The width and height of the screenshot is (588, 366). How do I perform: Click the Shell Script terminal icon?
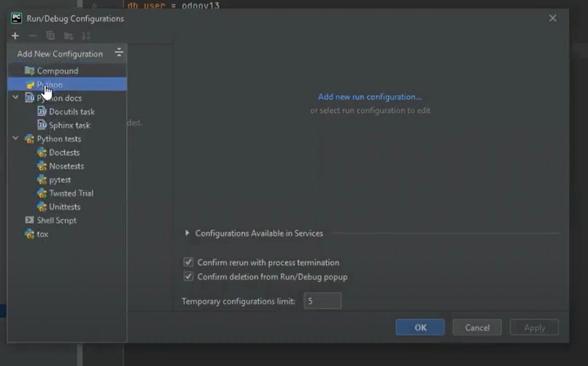coord(30,220)
